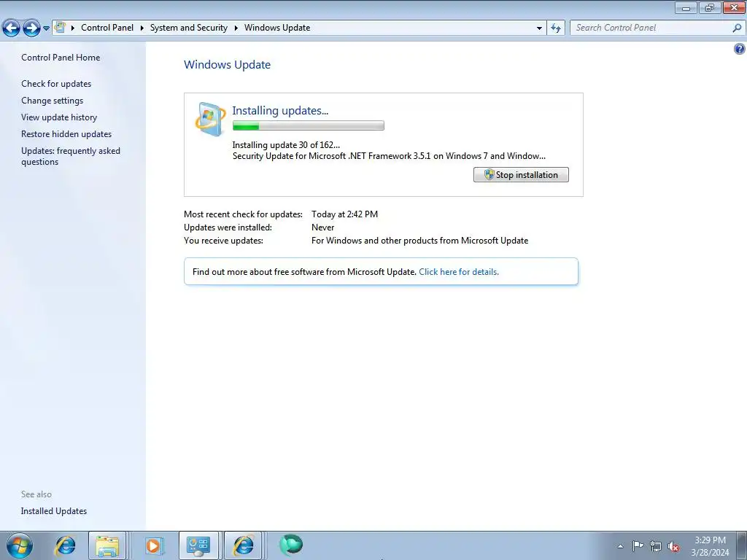Launch Internet Explorer pinned next to Start

pyautogui.click(x=65, y=545)
